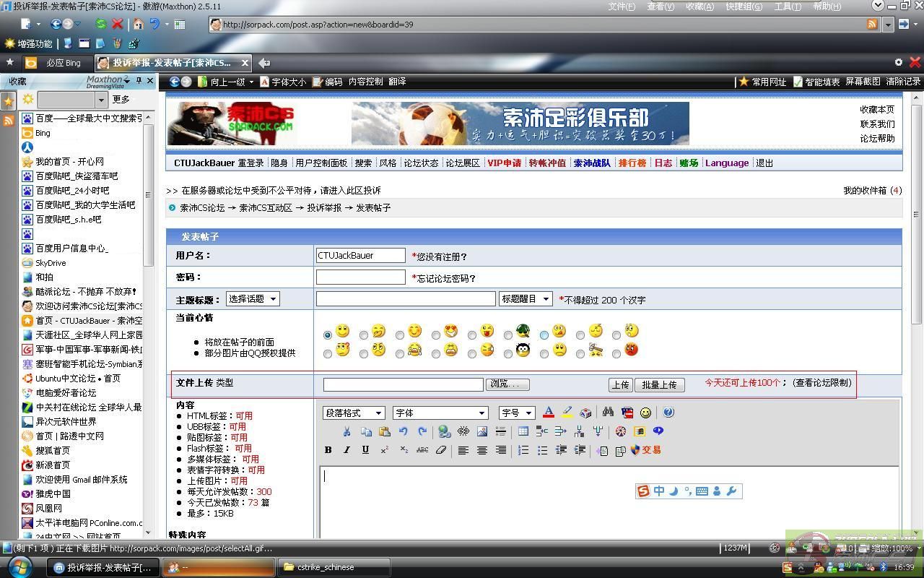Insert a hyperlink using the globe-link icon
This screenshot has height=578, width=924.
click(x=445, y=431)
